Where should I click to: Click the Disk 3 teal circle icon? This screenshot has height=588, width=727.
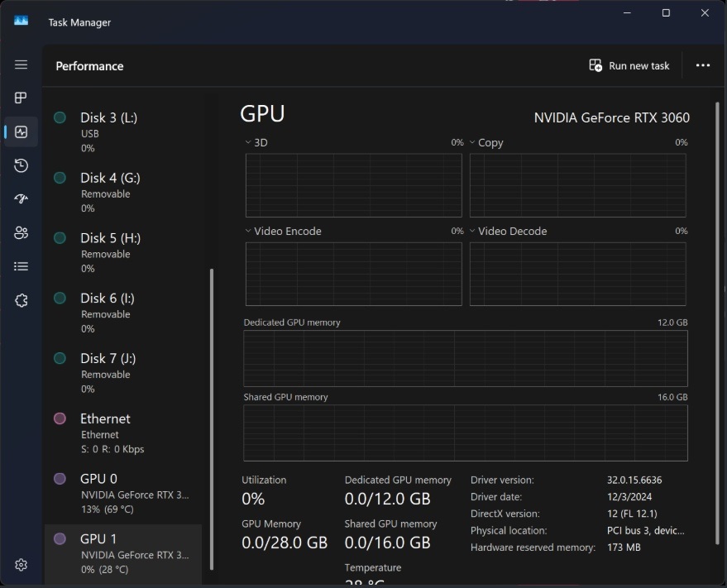click(60, 117)
